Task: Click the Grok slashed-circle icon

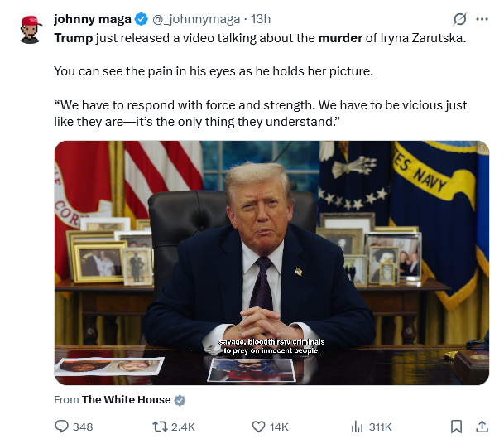Action: [x=459, y=19]
